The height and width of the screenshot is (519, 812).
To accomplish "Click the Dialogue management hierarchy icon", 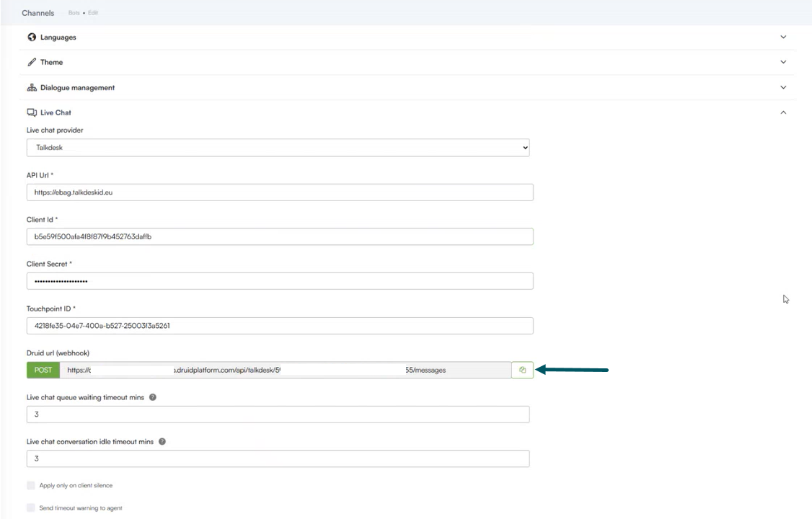I will 31,88.
